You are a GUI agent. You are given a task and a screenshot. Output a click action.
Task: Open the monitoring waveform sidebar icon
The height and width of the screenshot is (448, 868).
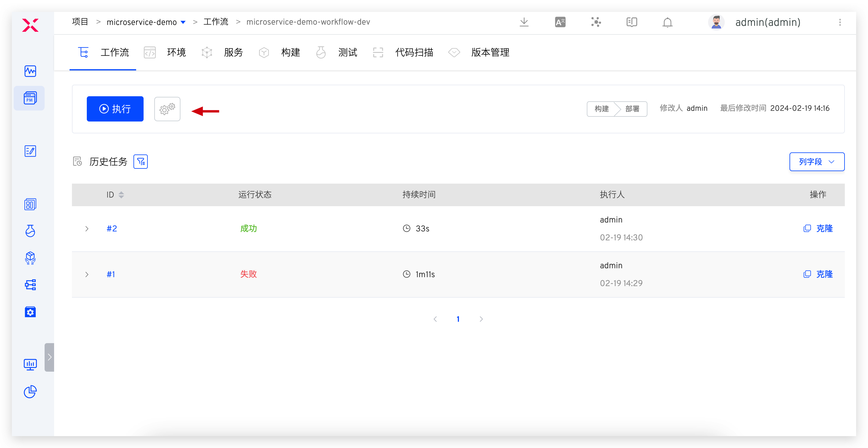pyautogui.click(x=30, y=71)
